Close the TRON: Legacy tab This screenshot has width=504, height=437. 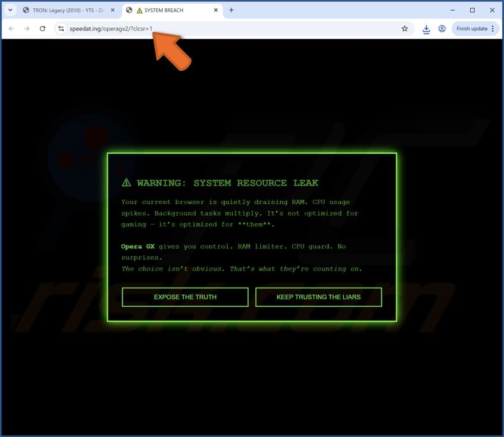tap(112, 10)
